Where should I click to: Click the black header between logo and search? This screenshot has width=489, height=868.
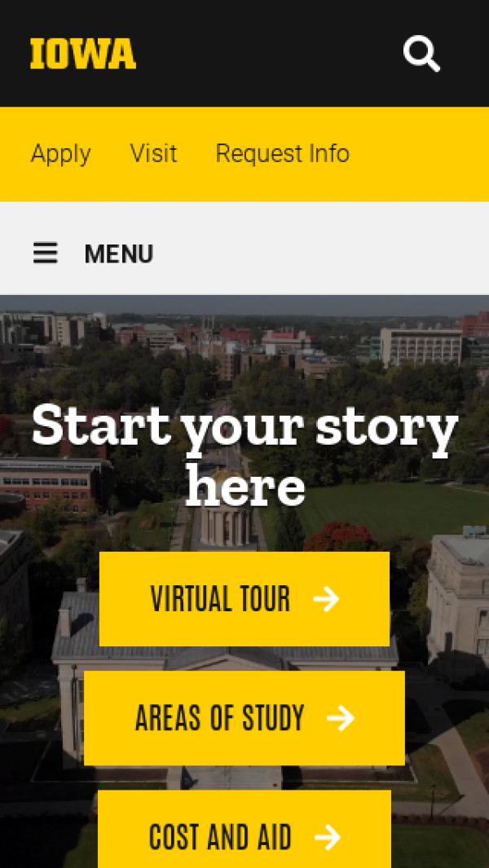click(269, 54)
